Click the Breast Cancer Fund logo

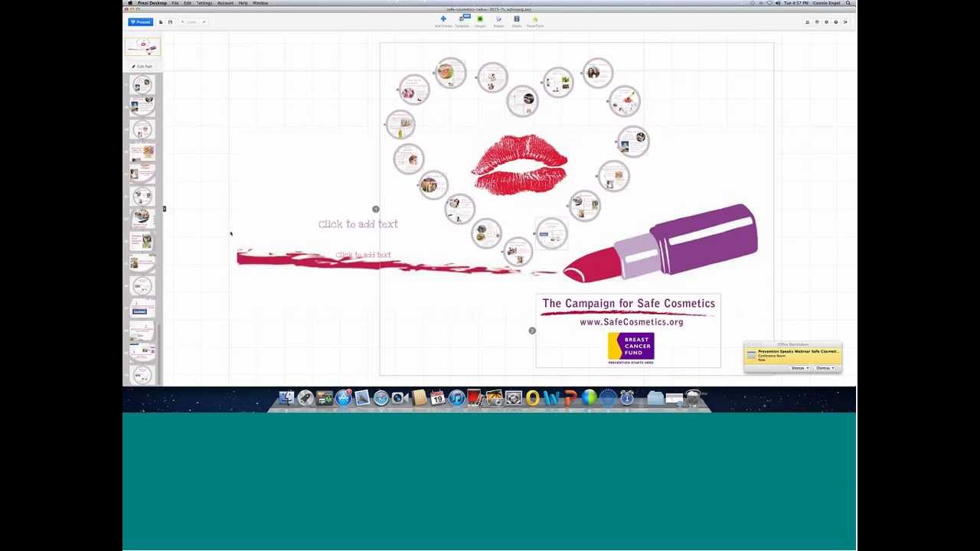pyautogui.click(x=631, y=348)
